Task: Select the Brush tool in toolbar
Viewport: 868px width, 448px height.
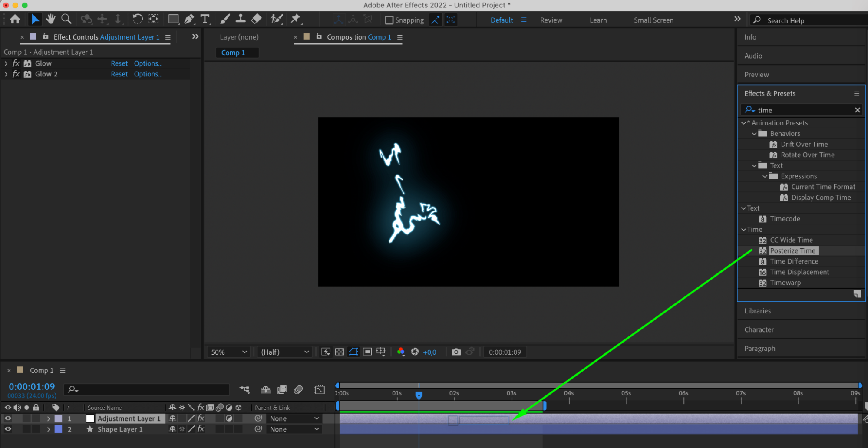Action: [225, 19]
